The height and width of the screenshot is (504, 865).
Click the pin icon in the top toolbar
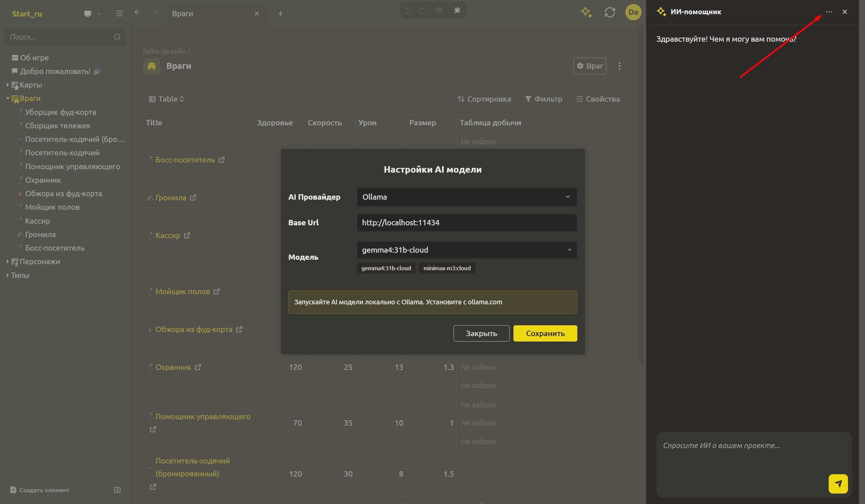point(457,10)
